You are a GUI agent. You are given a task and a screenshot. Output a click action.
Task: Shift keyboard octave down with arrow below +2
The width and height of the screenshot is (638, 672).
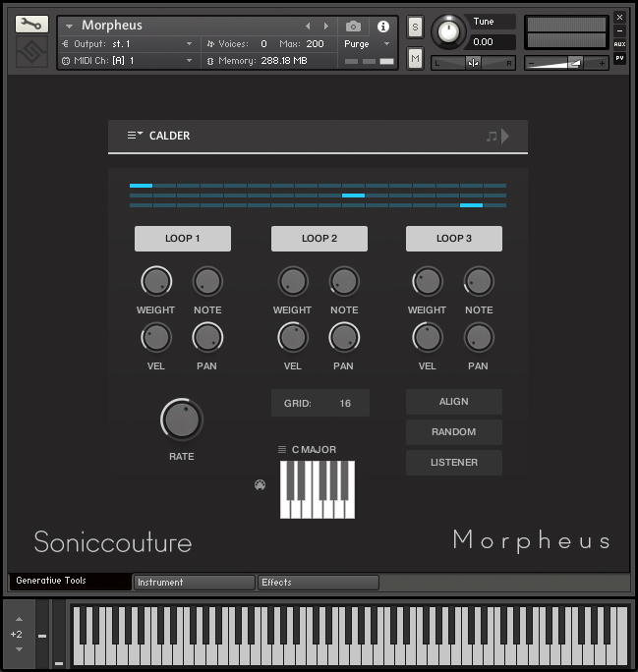click(19, 649)
